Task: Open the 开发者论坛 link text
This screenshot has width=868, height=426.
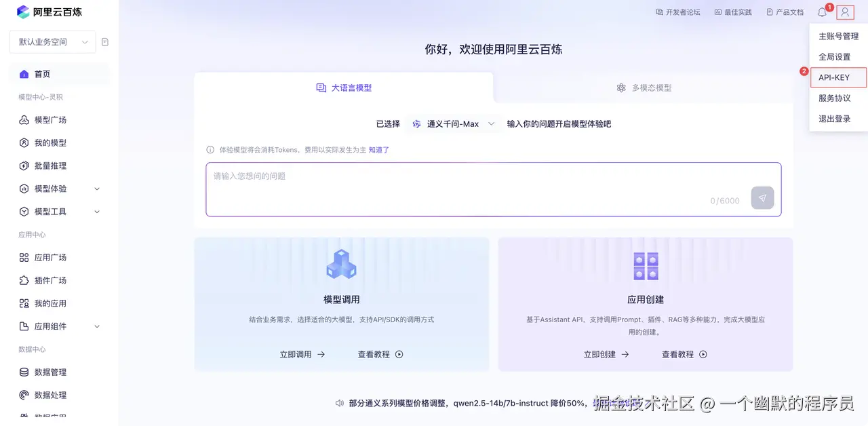Action: pos(683,12)
